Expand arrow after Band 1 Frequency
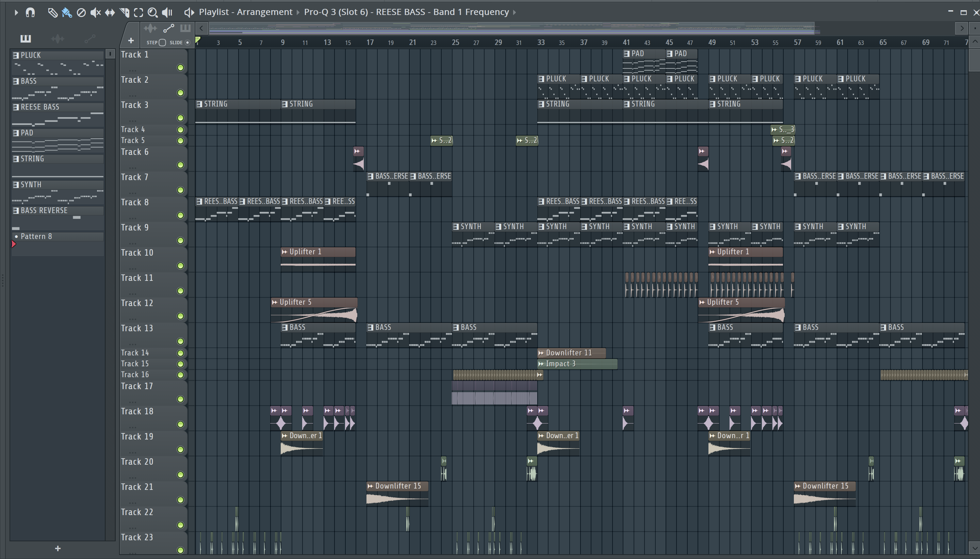Viewport: 980px width, 559px height. [x=514, y=12]
